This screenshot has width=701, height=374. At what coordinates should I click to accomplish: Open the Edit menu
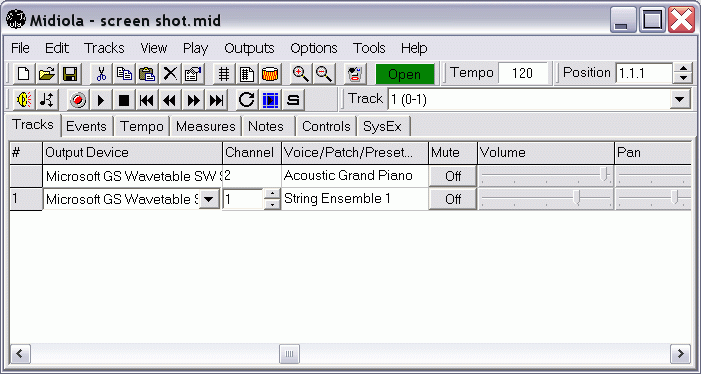pyautogui.click(x=57, y=48)
